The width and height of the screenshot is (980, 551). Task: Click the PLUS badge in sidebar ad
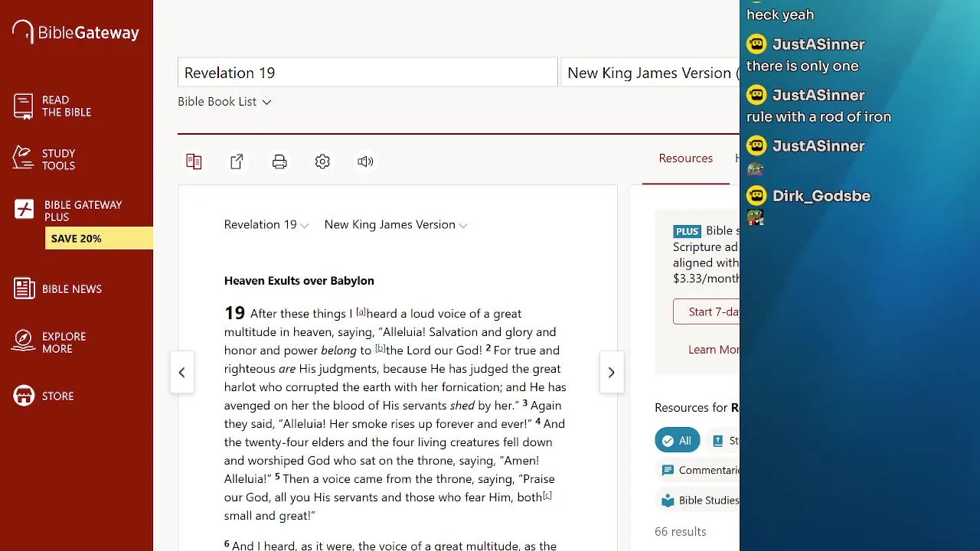[x=687, y=231]
